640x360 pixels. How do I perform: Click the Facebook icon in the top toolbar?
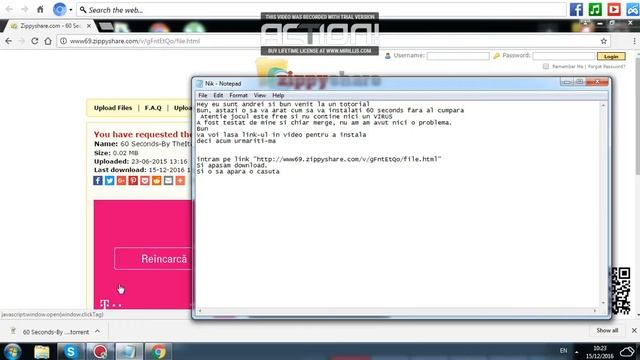tap(576, 9)
